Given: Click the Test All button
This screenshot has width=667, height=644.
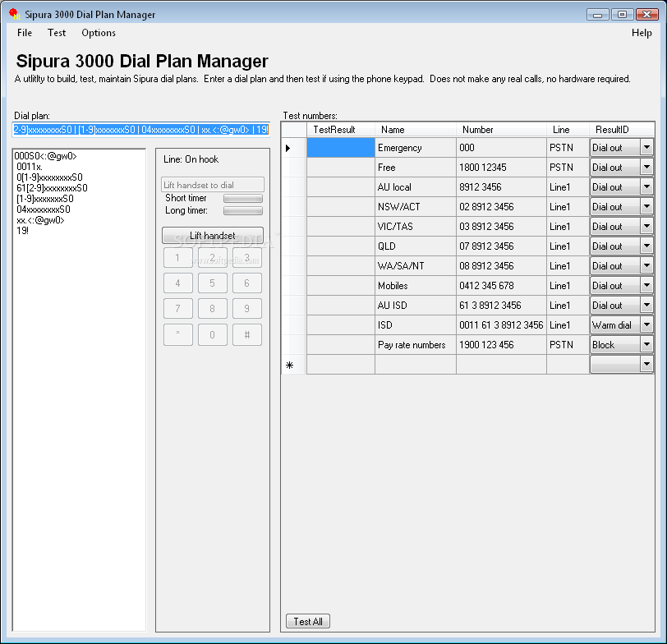Looking at the screenshot, I should (308, 622).
